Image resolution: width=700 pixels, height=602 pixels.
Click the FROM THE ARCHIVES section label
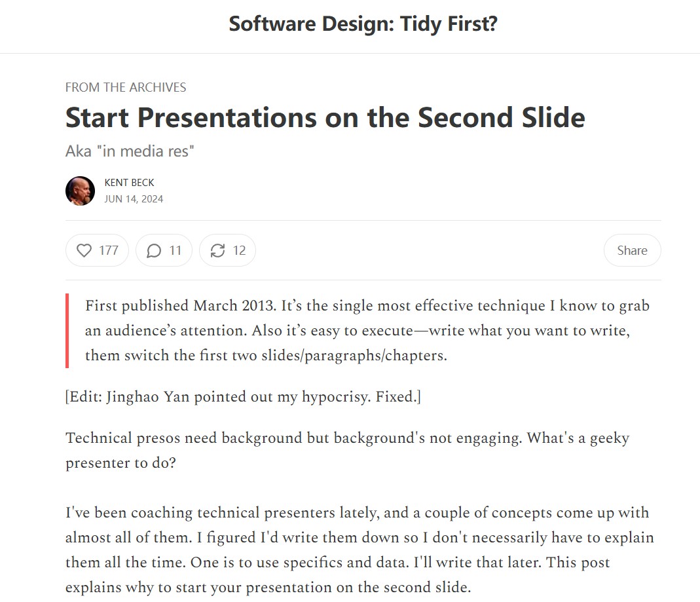click(126, 87)
